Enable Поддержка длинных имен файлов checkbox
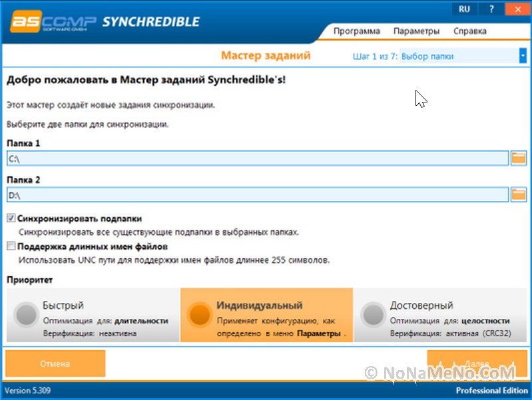Image resolution: width=532 pixels, height=400 pixels. (x=11, y=246)
